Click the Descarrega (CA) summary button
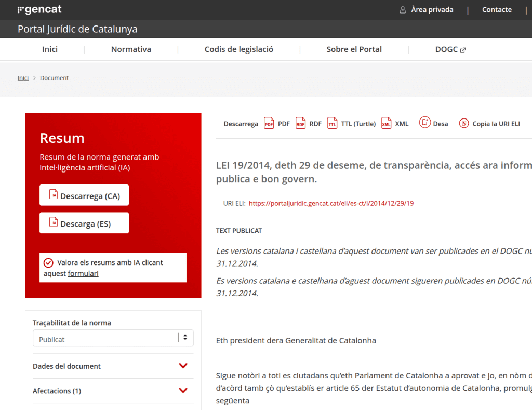 tap(84, 195)
